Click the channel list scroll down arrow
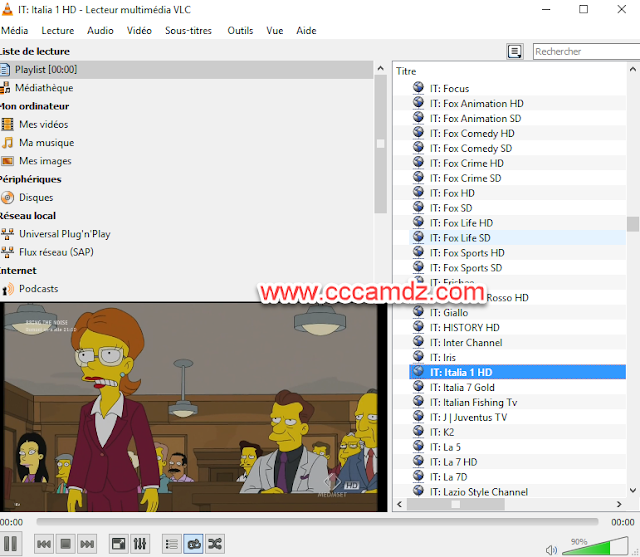The image size is (640, 557). click(633, 490)
